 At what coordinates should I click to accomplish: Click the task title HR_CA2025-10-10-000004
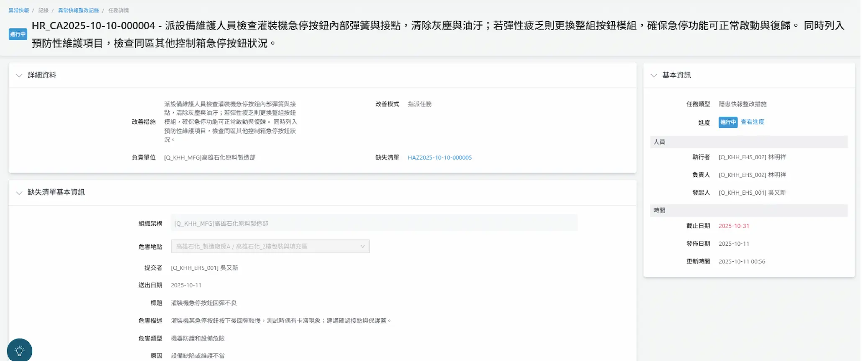(93, 26)
